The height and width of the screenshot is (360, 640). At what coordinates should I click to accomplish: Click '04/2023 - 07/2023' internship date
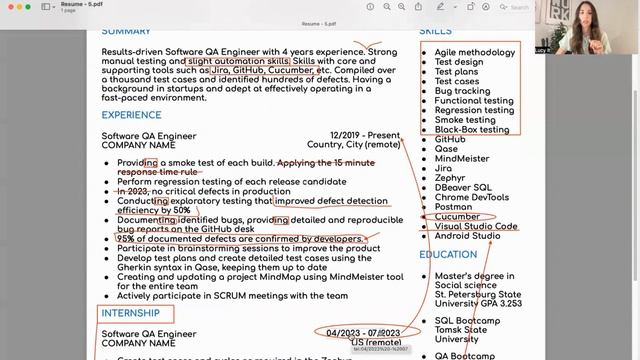pos(363,333)
